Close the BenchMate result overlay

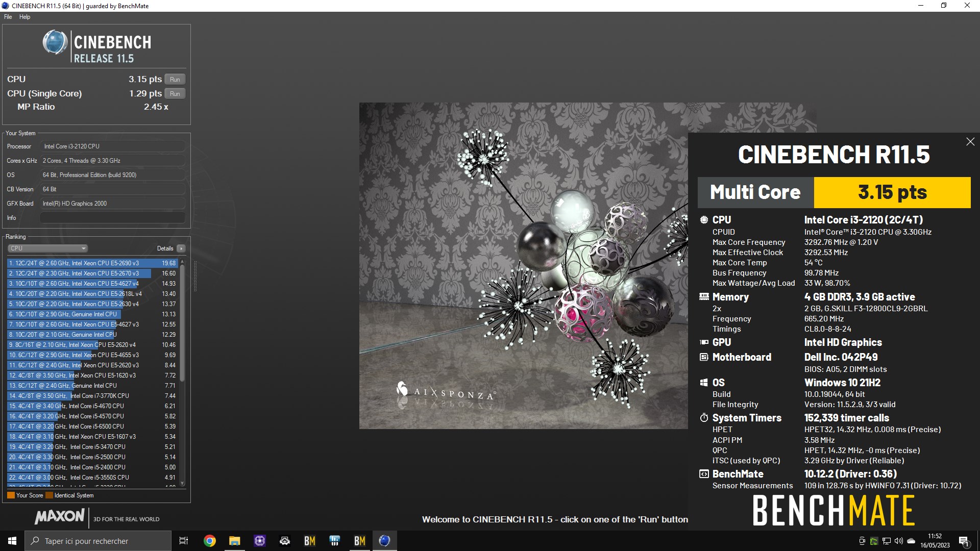[x=970, y=142]
